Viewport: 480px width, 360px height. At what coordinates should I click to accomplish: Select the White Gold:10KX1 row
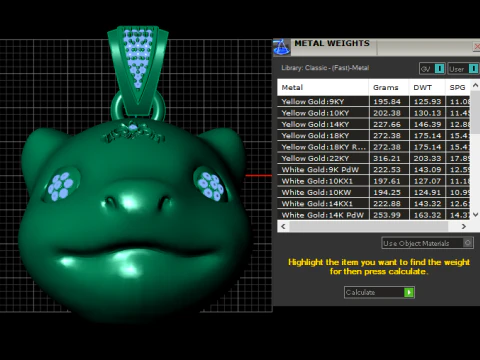click(x=373, y=181)
